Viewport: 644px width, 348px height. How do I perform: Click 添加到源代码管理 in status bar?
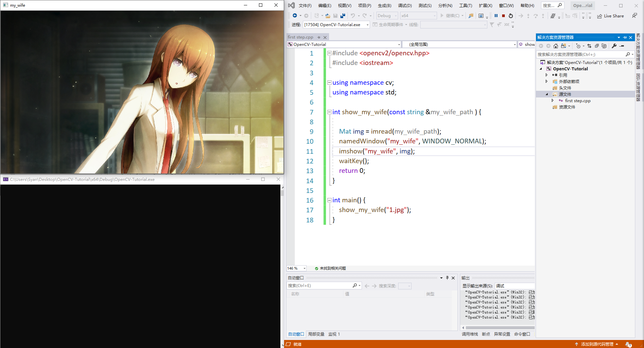point(597,344)
